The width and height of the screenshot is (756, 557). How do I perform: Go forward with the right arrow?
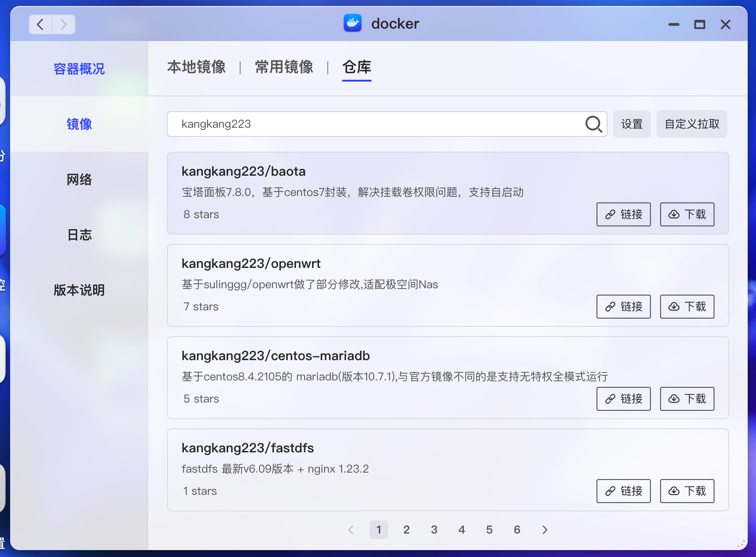coord(64,24)
